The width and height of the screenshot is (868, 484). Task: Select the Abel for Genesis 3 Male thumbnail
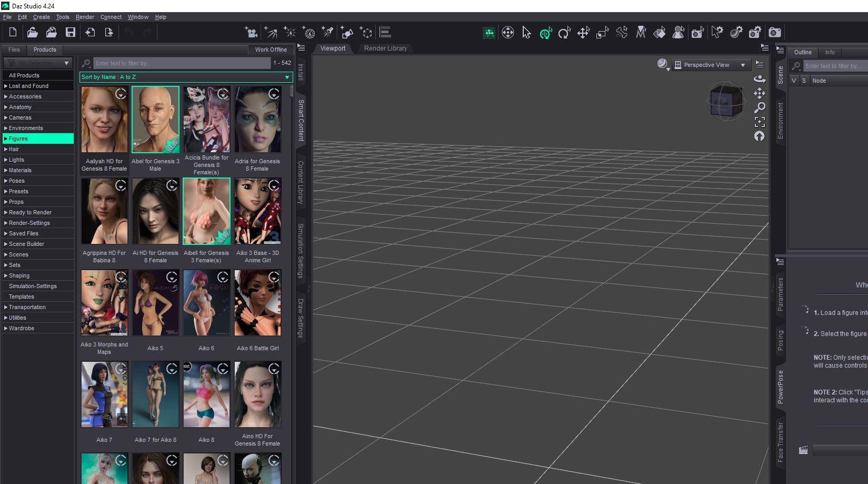click(155, 120)
